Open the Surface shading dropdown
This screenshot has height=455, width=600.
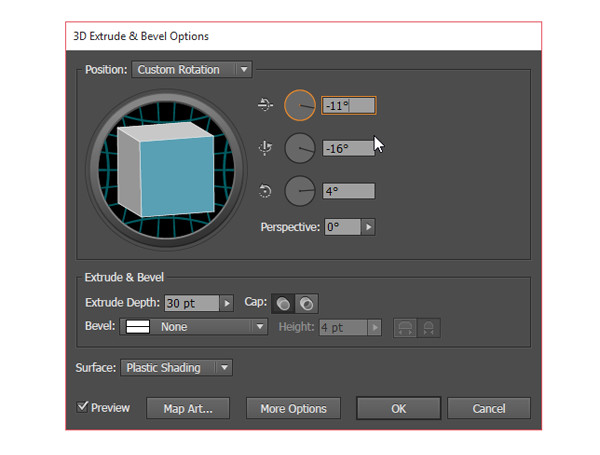176,368
